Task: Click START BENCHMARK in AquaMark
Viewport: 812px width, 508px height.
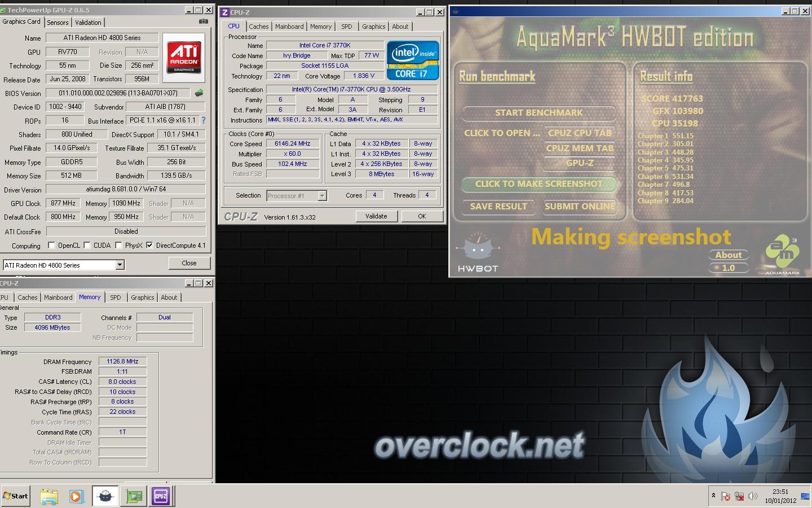Action: click(x=539, y=112)
